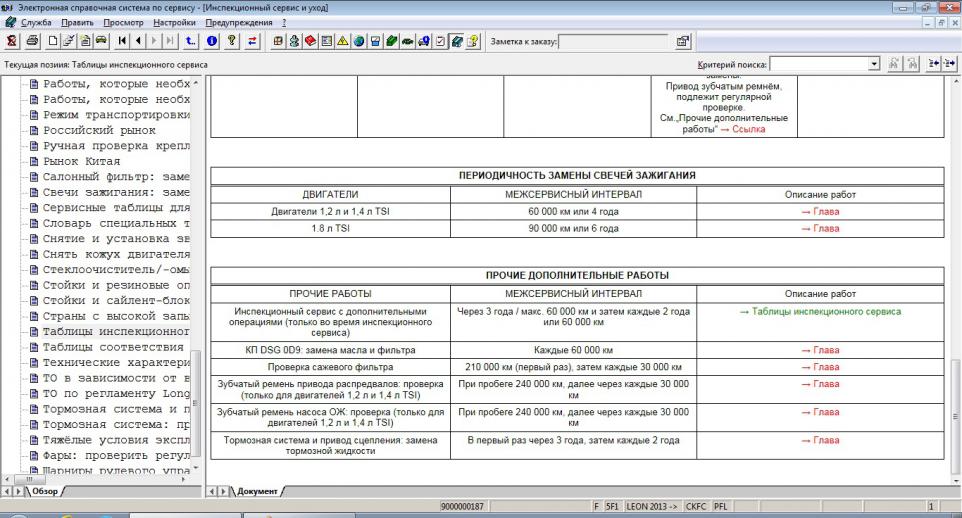Open the Служба menu
The height and width of the screenshot is (518, 962).
36,22
